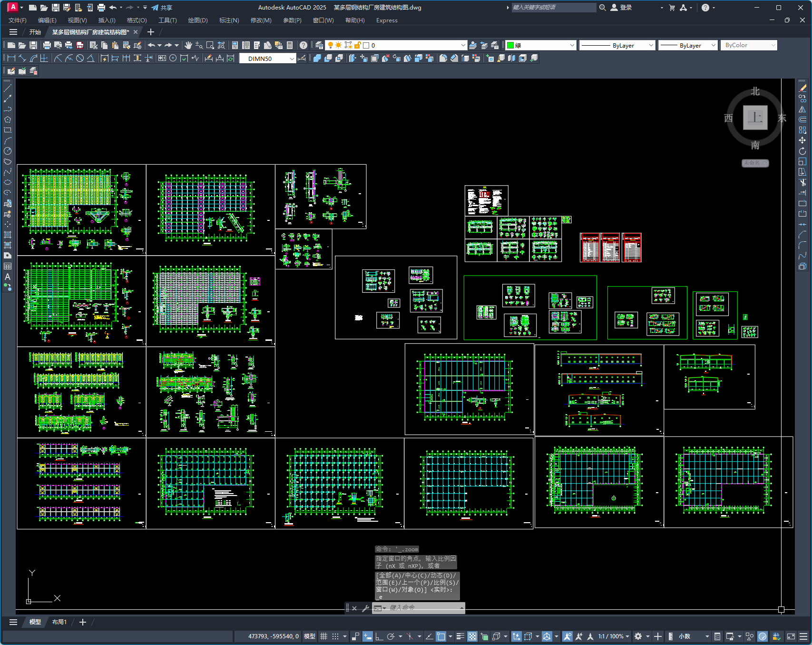This screenshot has height=645, width=812.
Task: Toggle Ortho mode in status bar
Action: coord(379,636)
